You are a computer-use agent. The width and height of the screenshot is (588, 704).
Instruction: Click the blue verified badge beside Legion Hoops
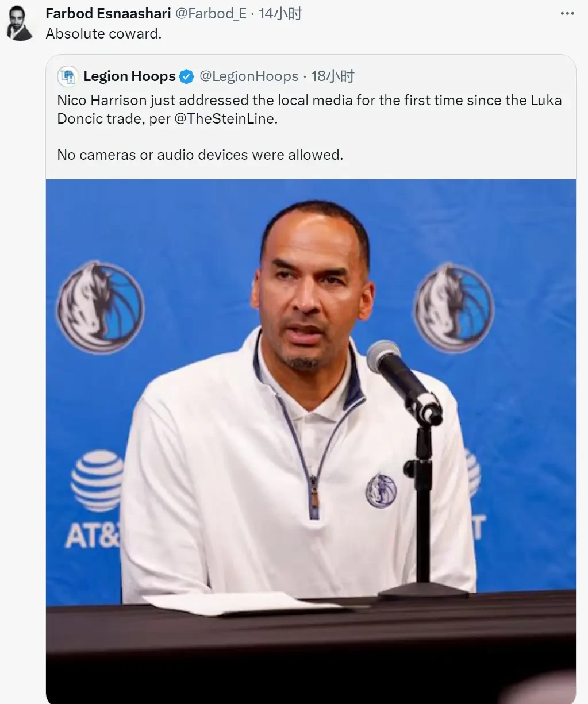point(187,76)
